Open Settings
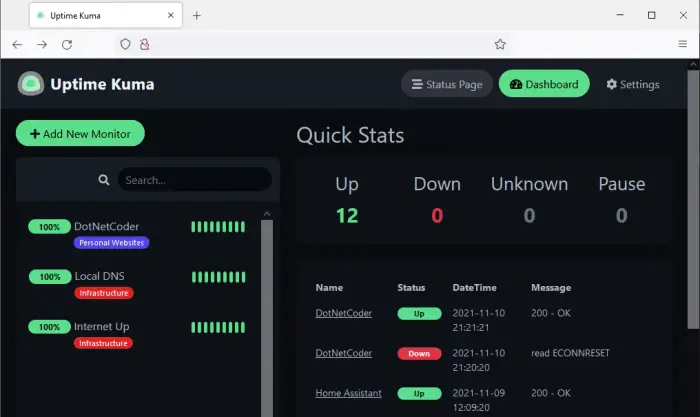 pos(633,84)
